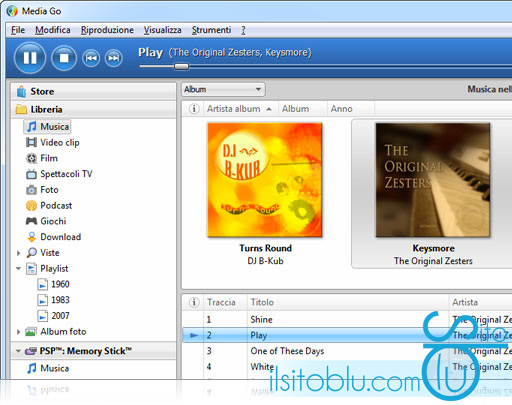Open the 1960 playlist
512x405 pixels.
[53, 284]
